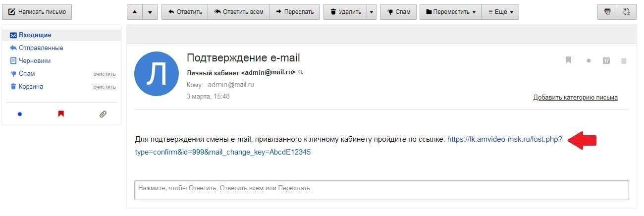644x216 pixels.
Task: Click the calendar icon in message header
Action: (x=606, y=60)
